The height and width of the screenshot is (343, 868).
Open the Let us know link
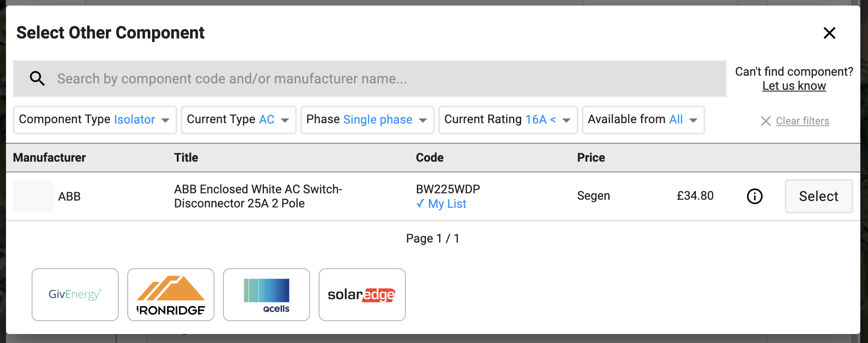click(794, 86)
